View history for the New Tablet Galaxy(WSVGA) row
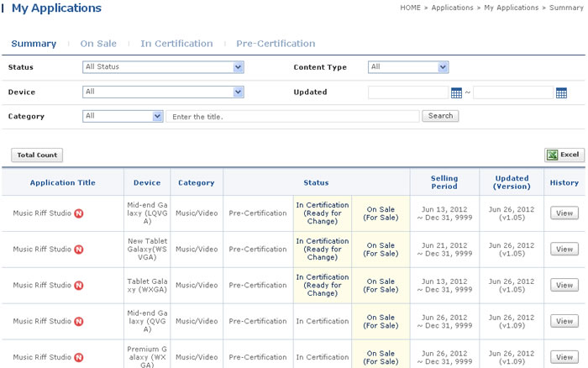 coord(564,249)
